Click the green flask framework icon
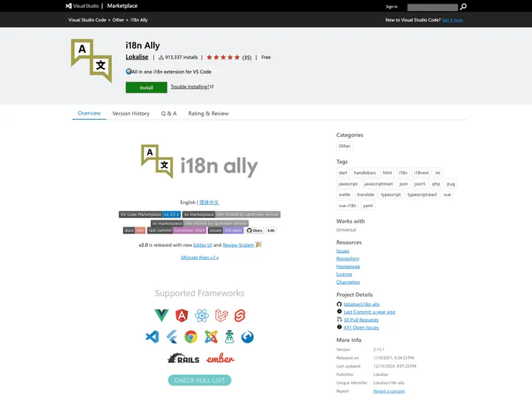The width and height of the screenshot is (532, 396). point(230,337)
